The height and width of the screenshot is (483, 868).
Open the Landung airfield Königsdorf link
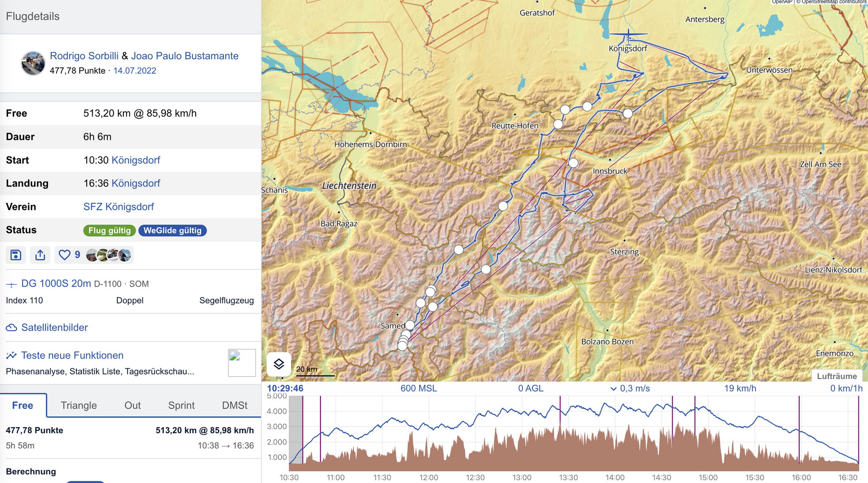click(x=136, y=183)
